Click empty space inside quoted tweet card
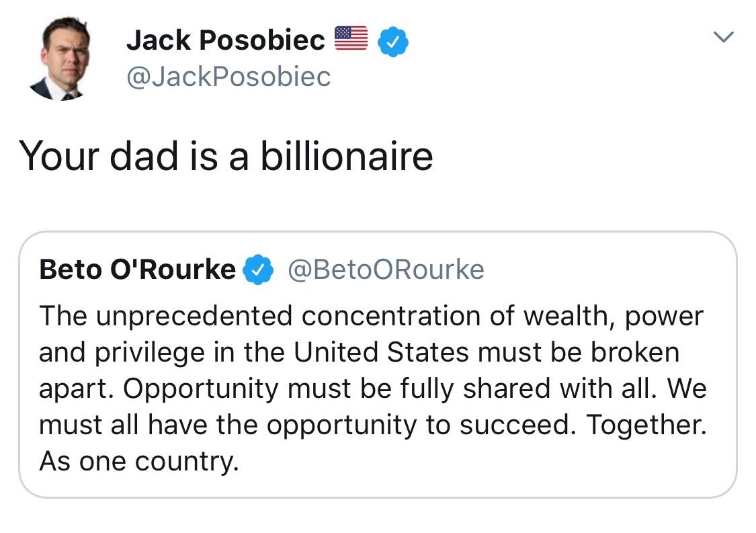Screen dimensions: 756x533 482,463
